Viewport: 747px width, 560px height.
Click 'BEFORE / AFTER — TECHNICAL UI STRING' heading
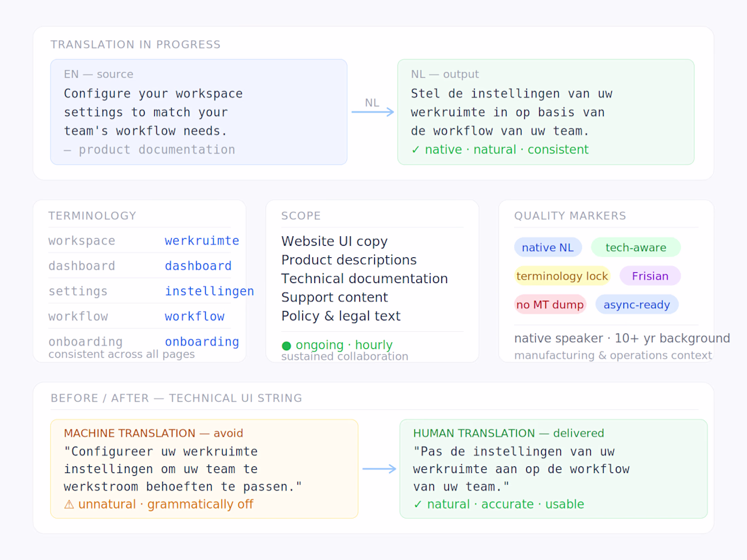pyautogui.click(x=177, y=398)
